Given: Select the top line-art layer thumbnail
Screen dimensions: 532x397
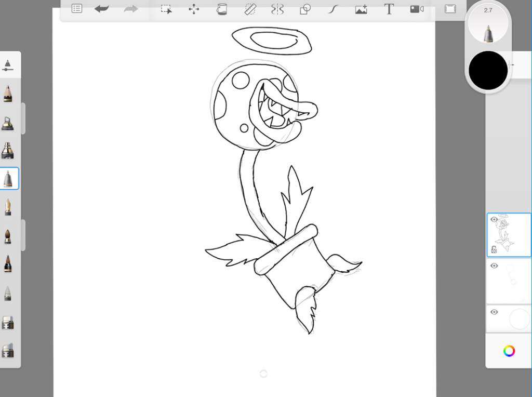Looking at the screenshot, I should pyautogui.click(x=509, y=235).
